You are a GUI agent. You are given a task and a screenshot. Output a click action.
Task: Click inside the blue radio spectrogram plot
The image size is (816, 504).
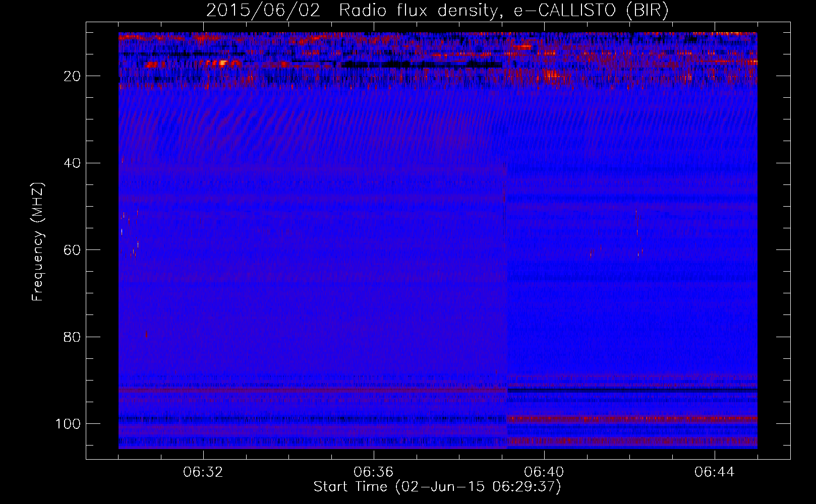click(x=438, y=240)
